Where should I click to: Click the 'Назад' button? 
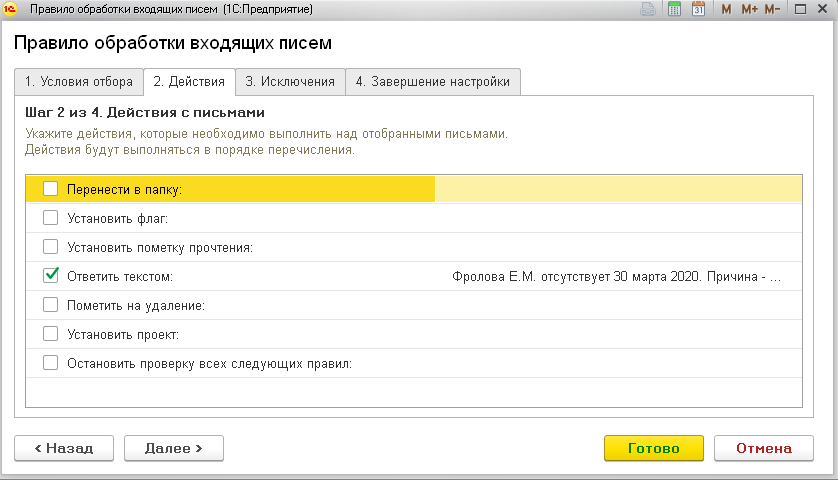click(65, 449)
